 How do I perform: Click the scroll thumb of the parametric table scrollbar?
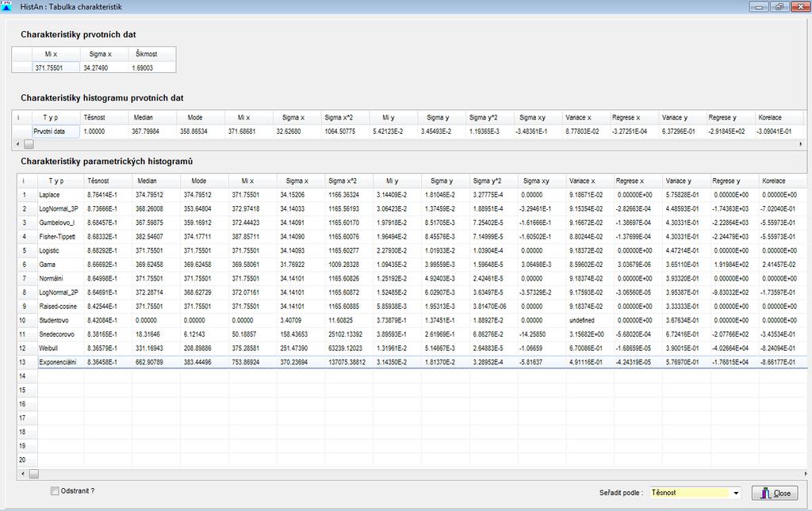33,474
